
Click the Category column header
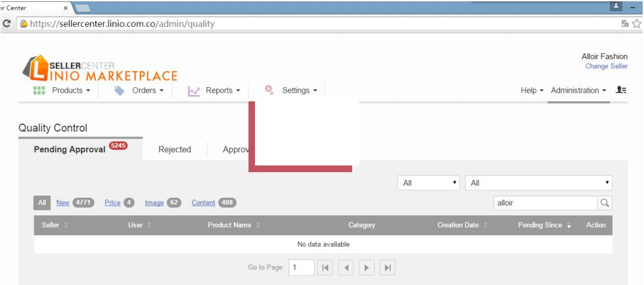361,225
